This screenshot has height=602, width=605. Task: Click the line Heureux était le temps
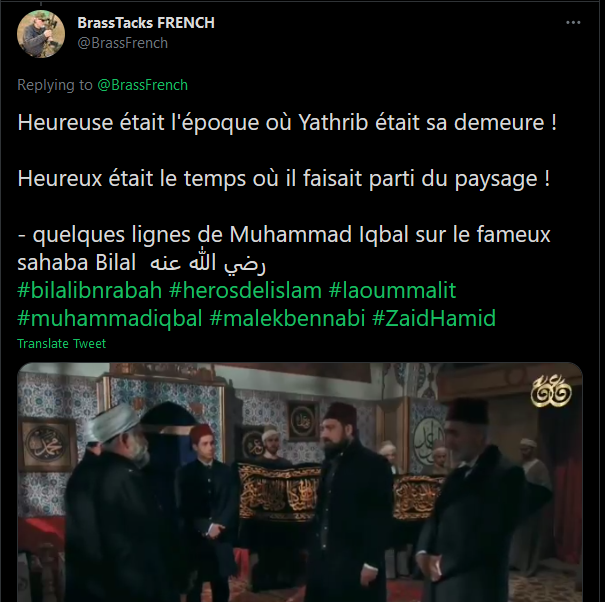point(284,178)
